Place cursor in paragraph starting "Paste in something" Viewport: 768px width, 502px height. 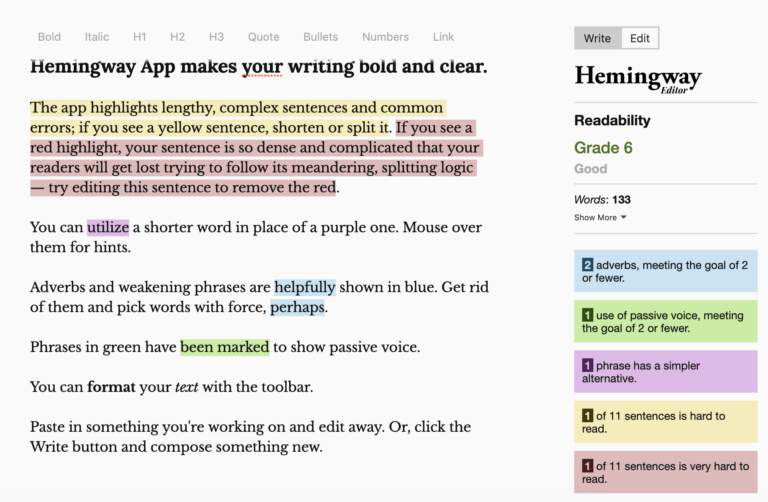pos(250,437)
